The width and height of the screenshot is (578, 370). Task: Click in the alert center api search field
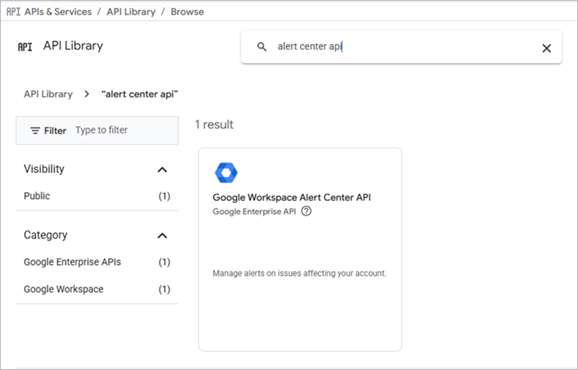402,47
